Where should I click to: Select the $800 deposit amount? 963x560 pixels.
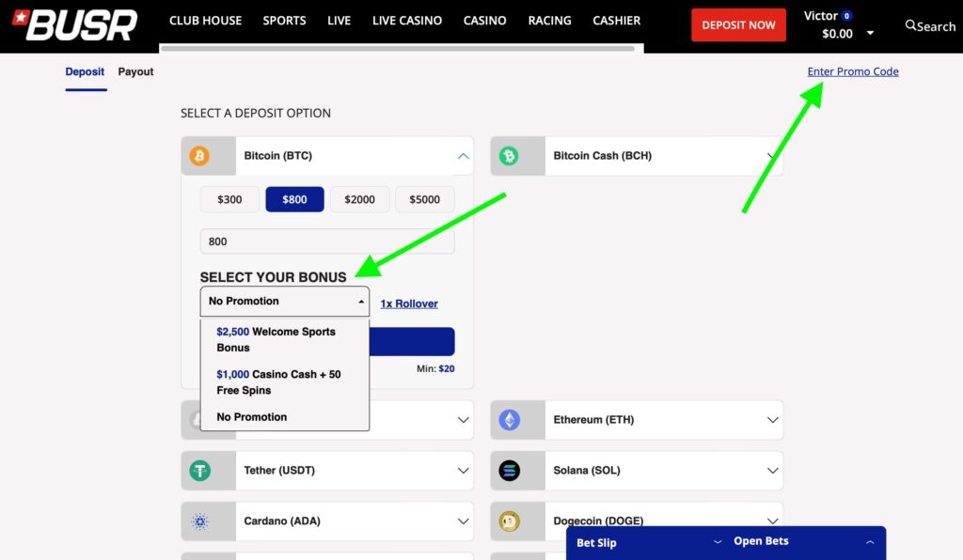coord(294,199)
